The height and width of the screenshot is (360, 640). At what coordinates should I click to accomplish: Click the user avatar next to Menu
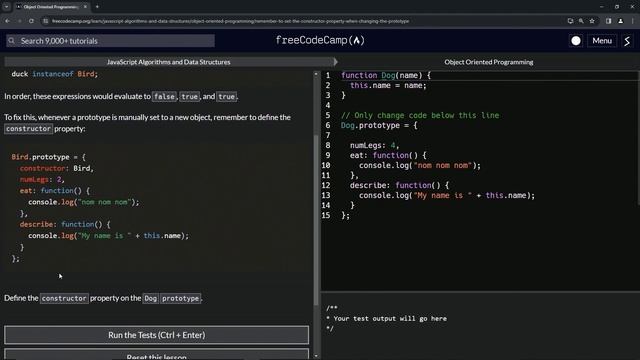tap(627, 40)
